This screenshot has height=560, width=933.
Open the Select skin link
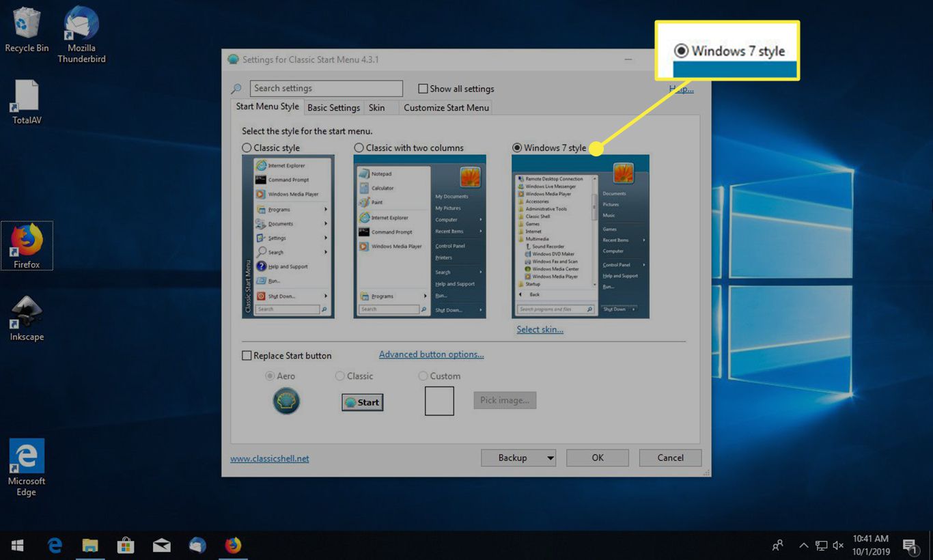[540, 330]
